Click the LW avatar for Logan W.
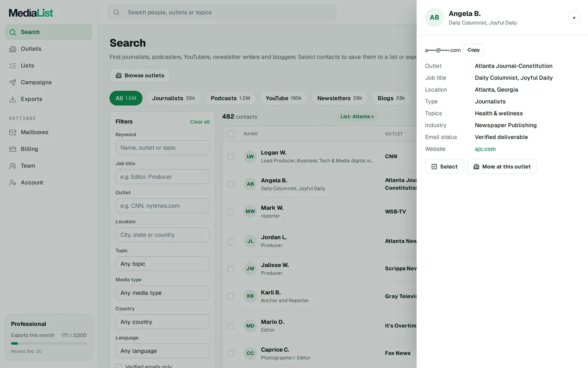The width and height of the screenshot is (588, 368). 250,157
